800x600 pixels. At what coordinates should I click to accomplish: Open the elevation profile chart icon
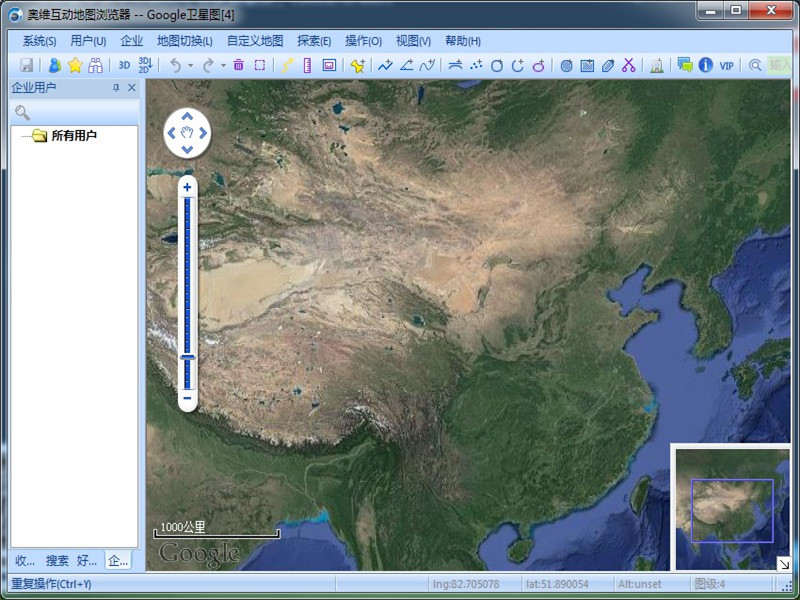tap(657, 65)
